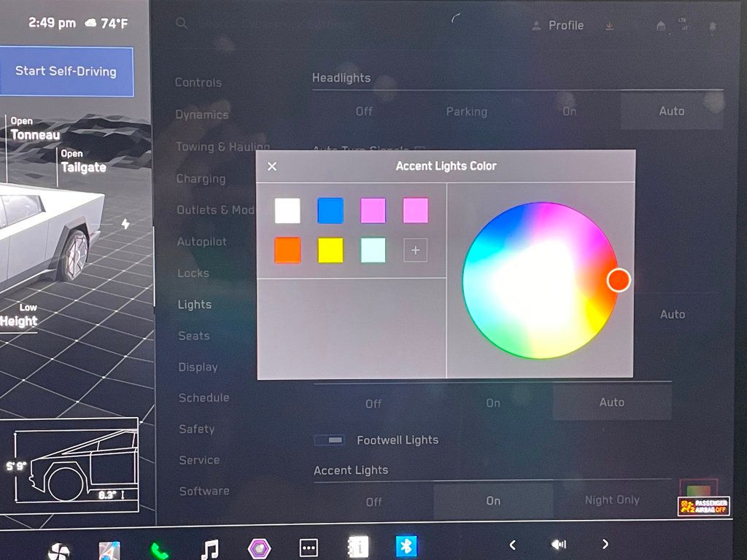
Task: Open the Towing & Hauling menu
Action: (223, 147)
